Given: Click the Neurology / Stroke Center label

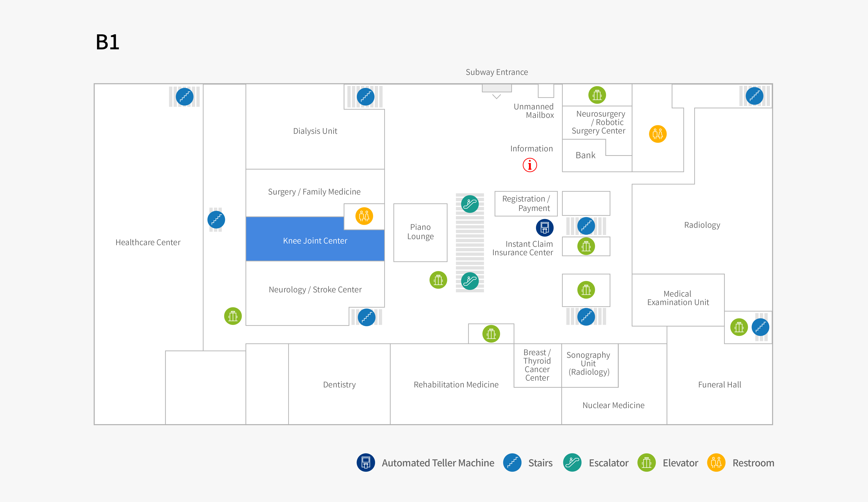Looking at the screenshot, I should coord(315,290).
